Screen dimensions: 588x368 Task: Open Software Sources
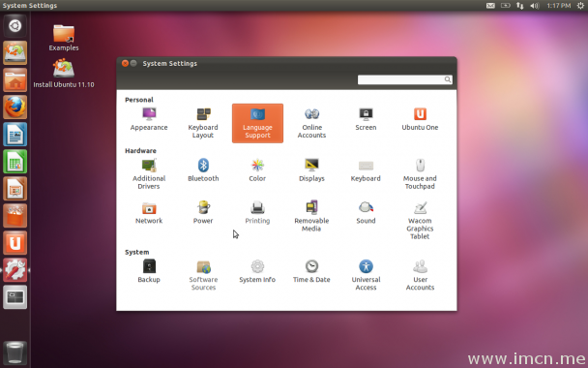pos(203,275)
